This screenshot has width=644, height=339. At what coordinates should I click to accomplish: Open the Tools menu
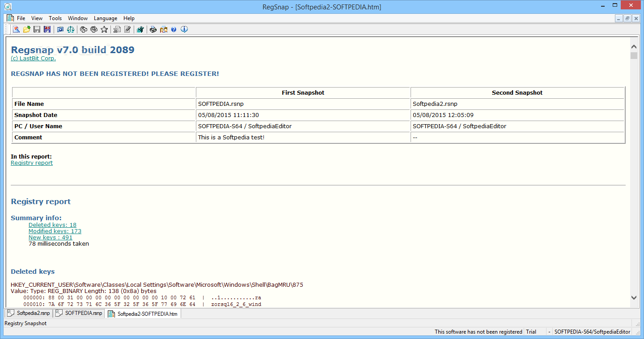(55, 18)
